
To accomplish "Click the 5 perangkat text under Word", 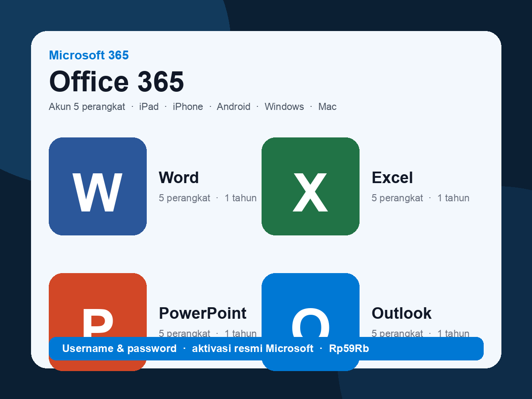I will (x=184, y=198).
